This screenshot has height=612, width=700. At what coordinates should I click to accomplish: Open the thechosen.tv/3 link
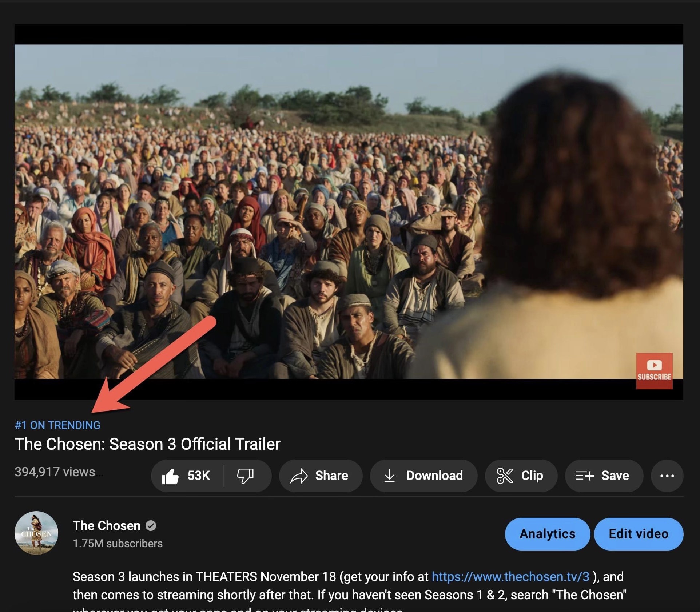coord(510,577)
